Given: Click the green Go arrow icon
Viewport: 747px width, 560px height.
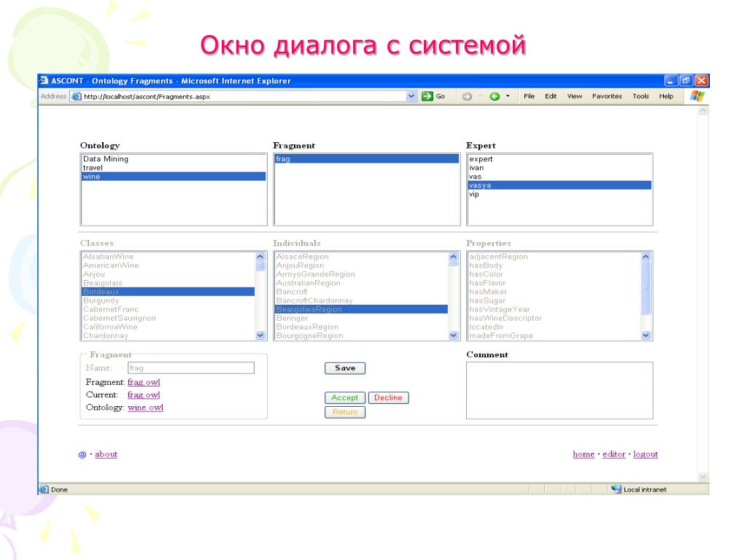Looking at the screenshot, I should point(427,96).
